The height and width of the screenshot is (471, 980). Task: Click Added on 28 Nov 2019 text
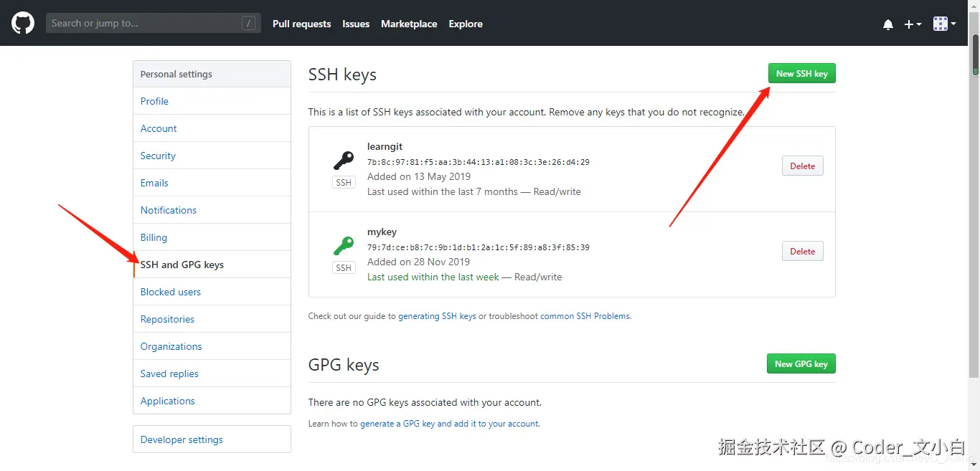tap(419, 262)
